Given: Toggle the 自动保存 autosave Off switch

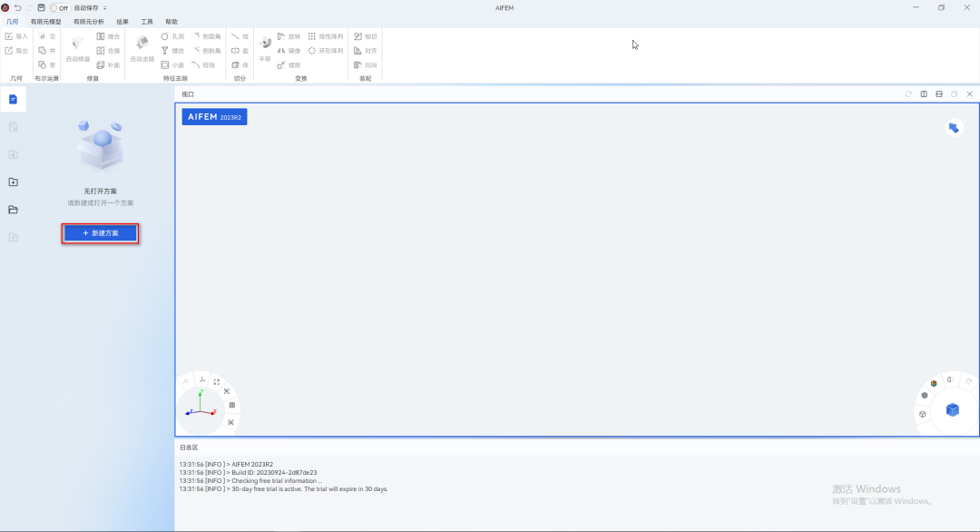Looking at the screenshot, I should click(60, 8).
